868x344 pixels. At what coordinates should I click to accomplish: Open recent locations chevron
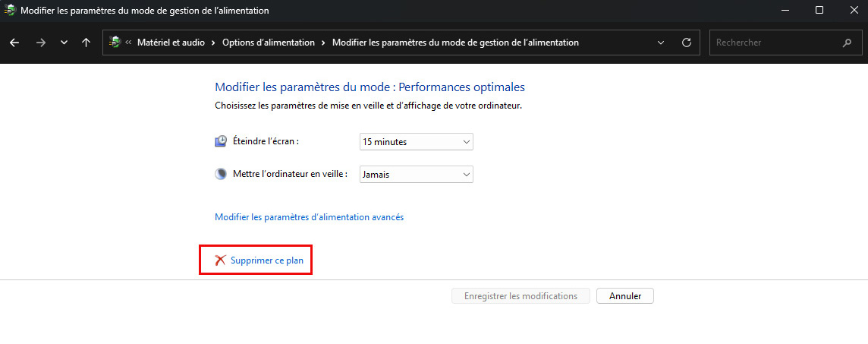[64, 43]
